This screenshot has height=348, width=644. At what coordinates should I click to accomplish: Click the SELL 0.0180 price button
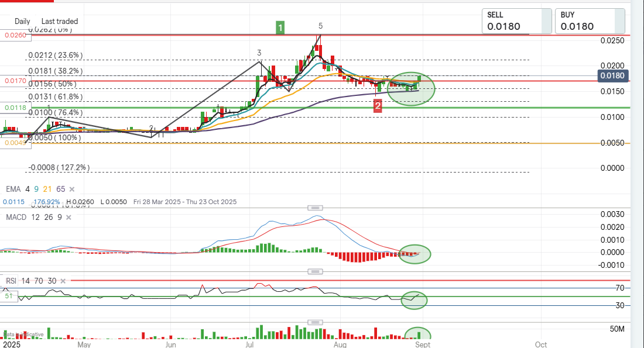(516, 21)
